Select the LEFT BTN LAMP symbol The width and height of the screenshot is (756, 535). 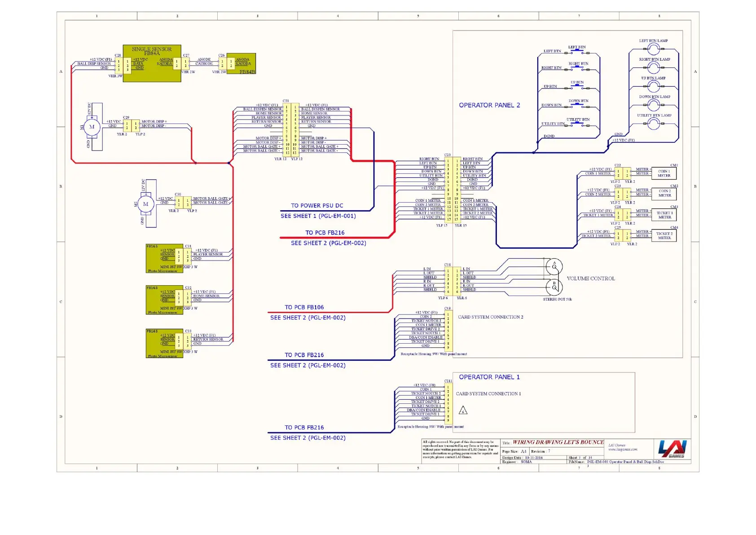click(654, 49)
